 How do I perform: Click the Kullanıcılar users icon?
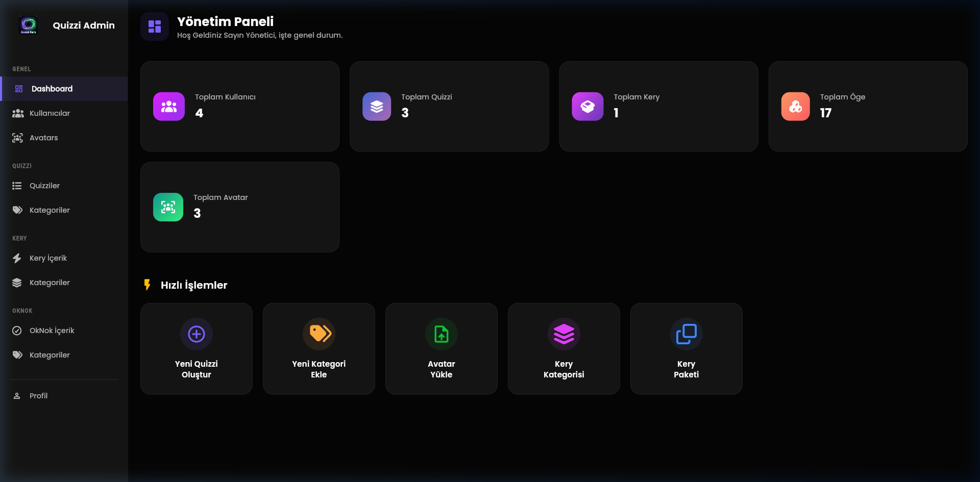point(17,113)
